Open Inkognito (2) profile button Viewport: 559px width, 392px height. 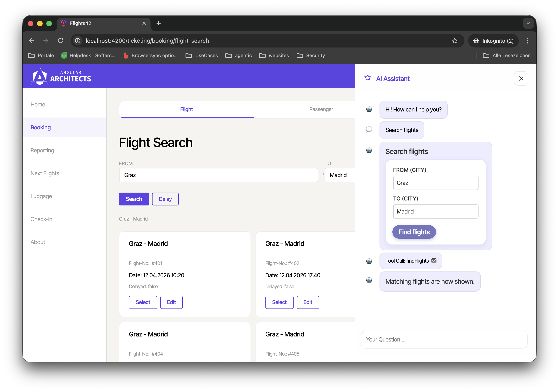493,41
